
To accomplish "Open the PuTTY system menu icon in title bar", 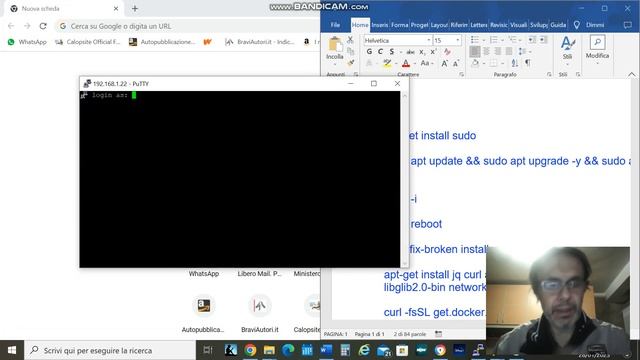I will tap(87, 84).
